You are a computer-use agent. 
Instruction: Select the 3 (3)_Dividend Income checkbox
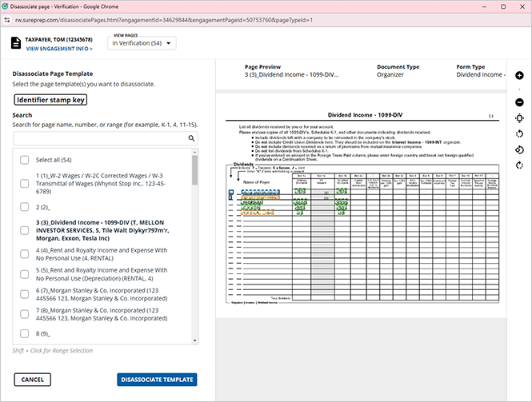pos(25,230)
